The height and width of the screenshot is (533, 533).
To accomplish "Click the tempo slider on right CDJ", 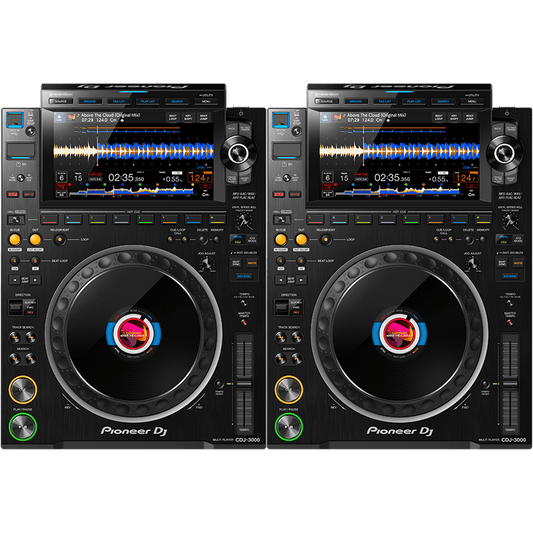I will (510, 384).
